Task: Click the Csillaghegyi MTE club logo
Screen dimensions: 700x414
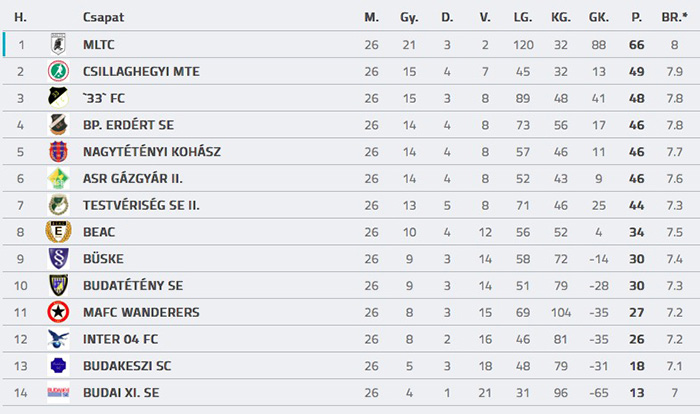Action: [x=58, y=71]
